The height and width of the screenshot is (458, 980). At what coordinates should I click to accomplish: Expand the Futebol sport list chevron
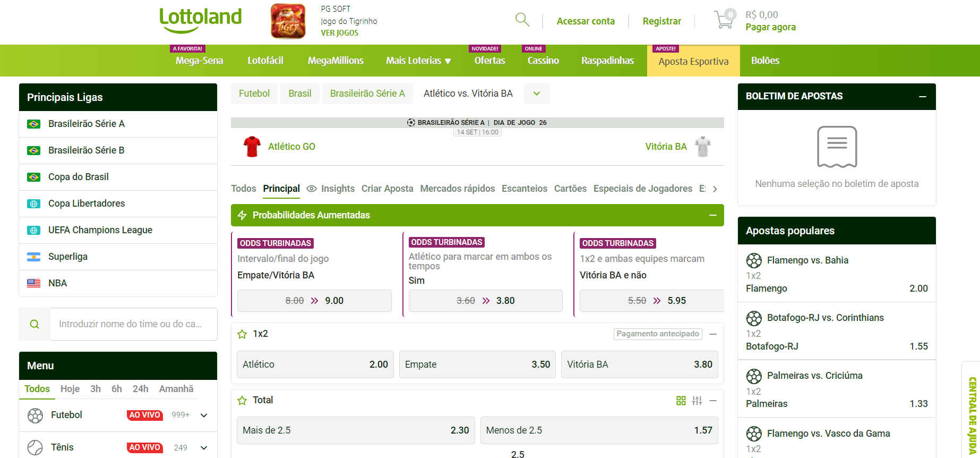[204, 415]
